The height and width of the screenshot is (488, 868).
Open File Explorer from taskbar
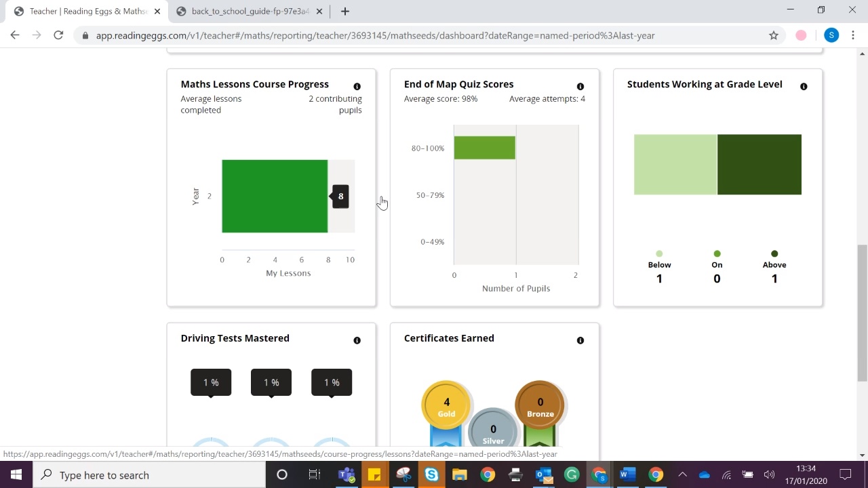pyautogui.click(x=460, y=475)
